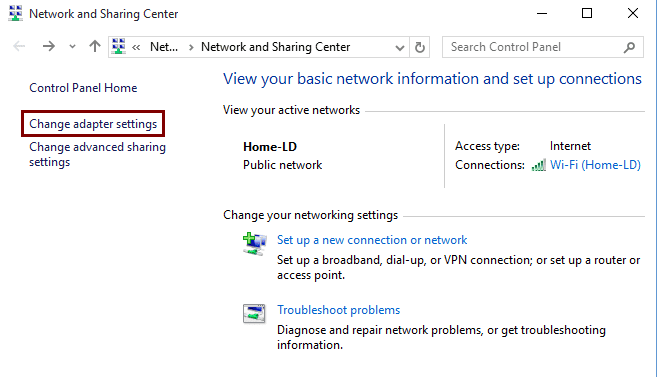
Task: Select the 'Net...' breadcrumb item
Action: tap(164, 47)
